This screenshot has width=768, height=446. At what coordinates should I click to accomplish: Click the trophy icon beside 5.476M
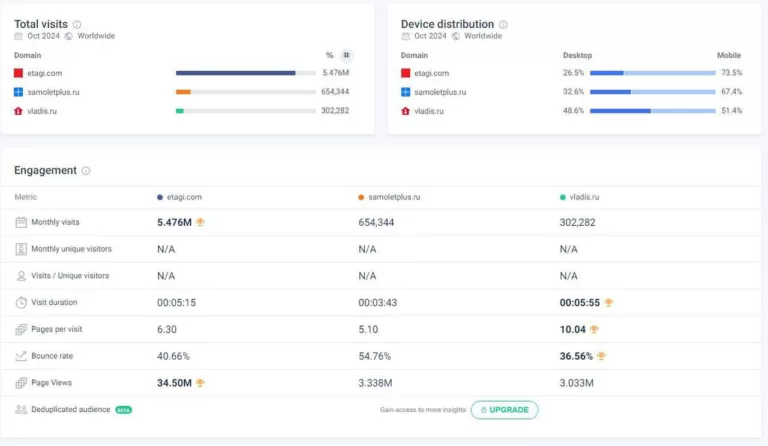coord(200,222)
